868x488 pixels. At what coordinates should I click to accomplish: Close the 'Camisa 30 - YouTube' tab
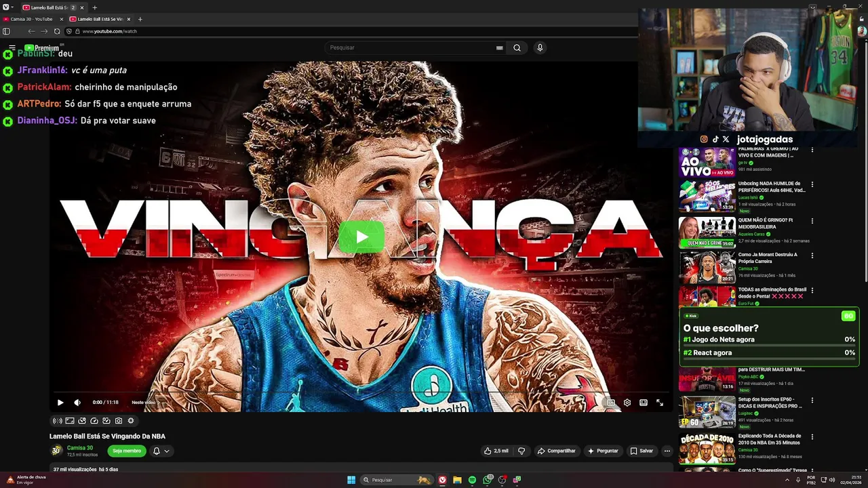(x=62, y=19)
